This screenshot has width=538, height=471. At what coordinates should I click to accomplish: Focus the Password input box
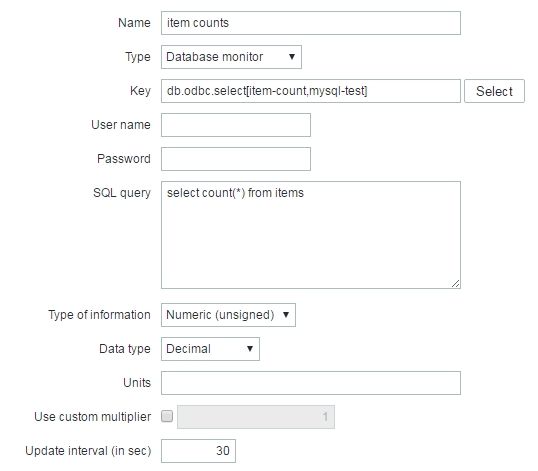pyautogui.click(x=236, y=159)
